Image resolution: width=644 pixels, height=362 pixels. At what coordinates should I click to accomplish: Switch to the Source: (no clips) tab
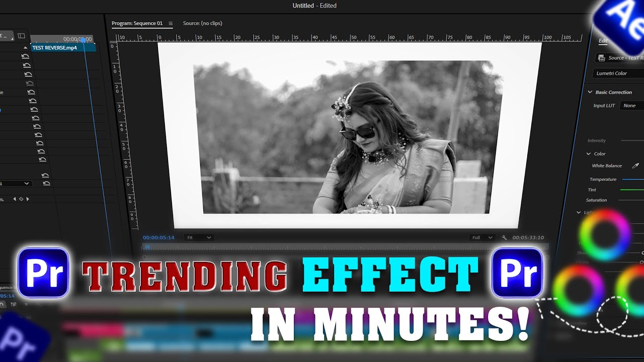202,23
